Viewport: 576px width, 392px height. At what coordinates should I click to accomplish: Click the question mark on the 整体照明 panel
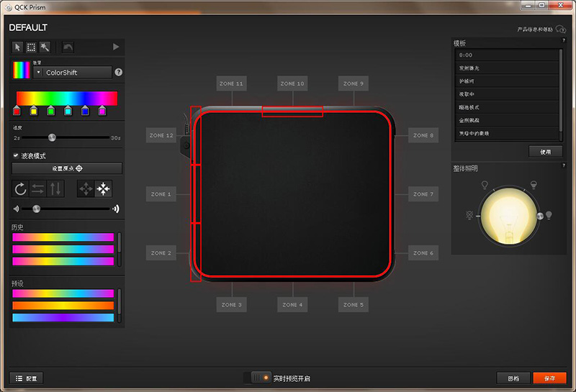pos(564,165)
